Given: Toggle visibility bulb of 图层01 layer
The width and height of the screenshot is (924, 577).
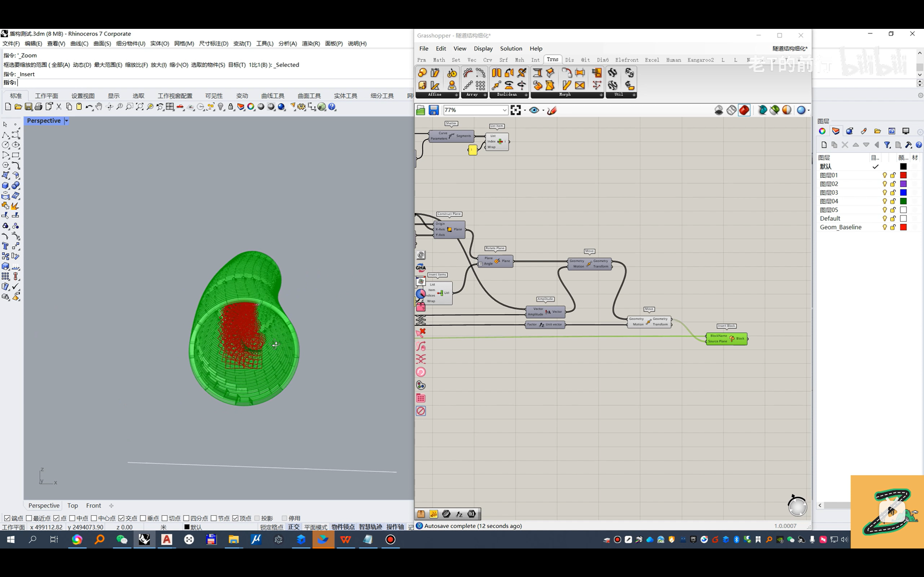Looking at the screenshot, I should (884, 175).
